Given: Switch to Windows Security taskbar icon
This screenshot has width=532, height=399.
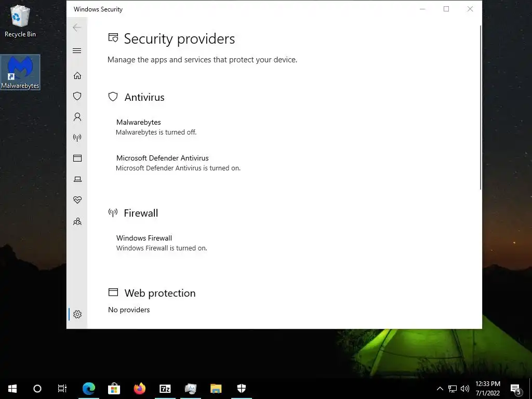Looking at the screenshot, I should pyautogui.click(x=241, y=389).
